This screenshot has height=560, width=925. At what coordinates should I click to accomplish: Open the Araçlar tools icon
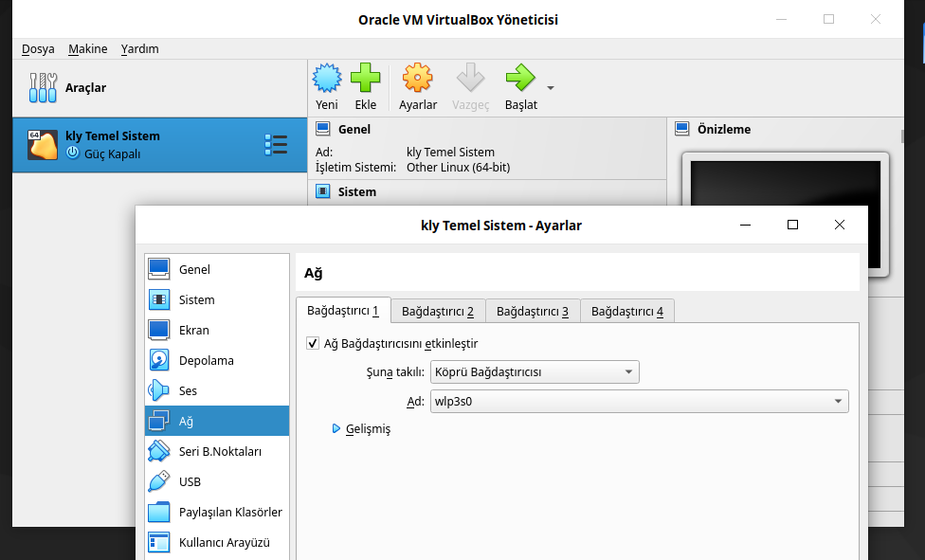44,88
